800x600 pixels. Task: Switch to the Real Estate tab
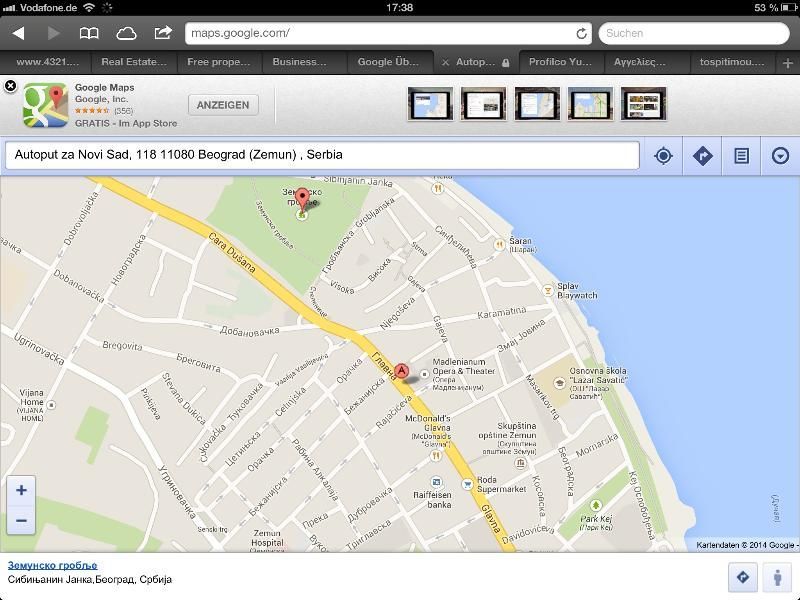(x=134, y=62)
